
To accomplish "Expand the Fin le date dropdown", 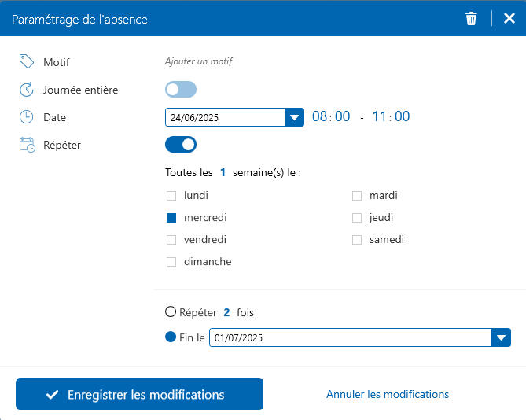I will pos(501,337).
